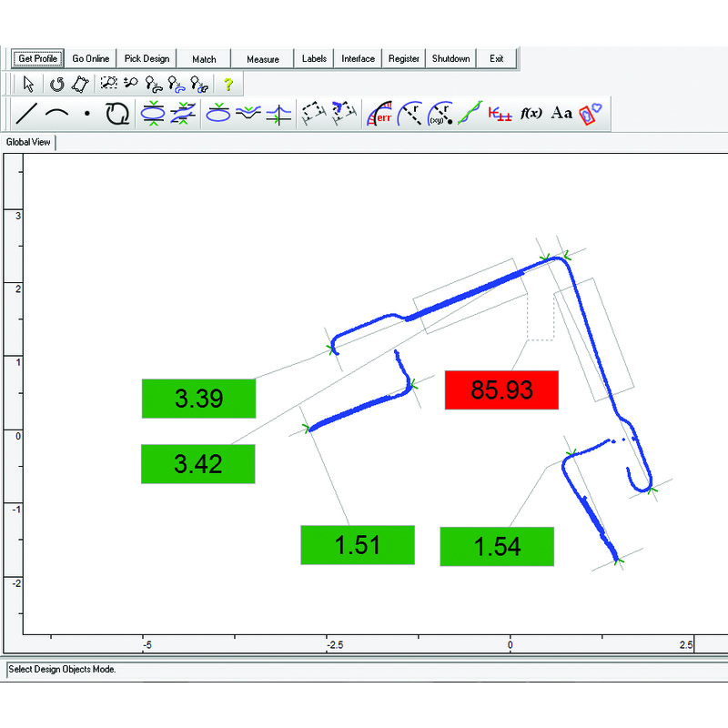Image resolution: width=728 pixels, height=728 pixels.
Task: Select the arc drawing tool
Action: (57, 114)
